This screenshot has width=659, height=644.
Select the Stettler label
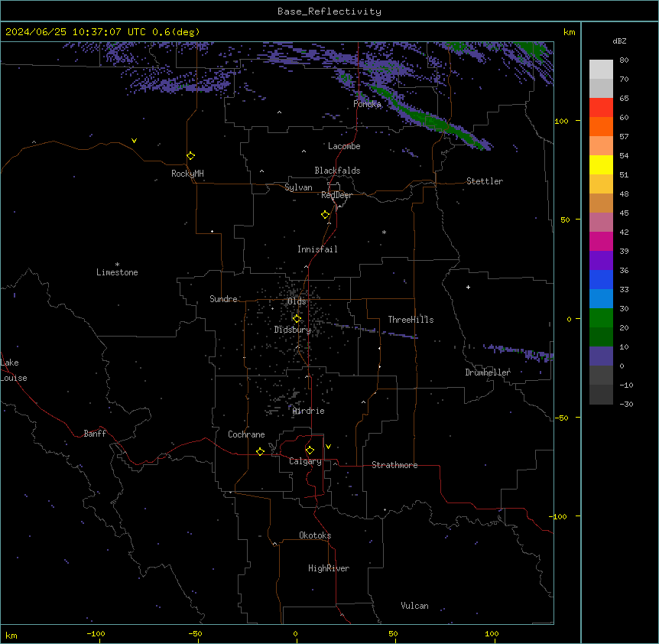click(485, 181)
